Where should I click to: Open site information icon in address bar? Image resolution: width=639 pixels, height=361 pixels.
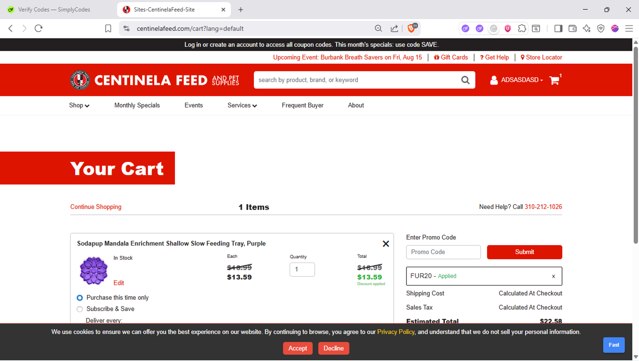tap(127, 29)
